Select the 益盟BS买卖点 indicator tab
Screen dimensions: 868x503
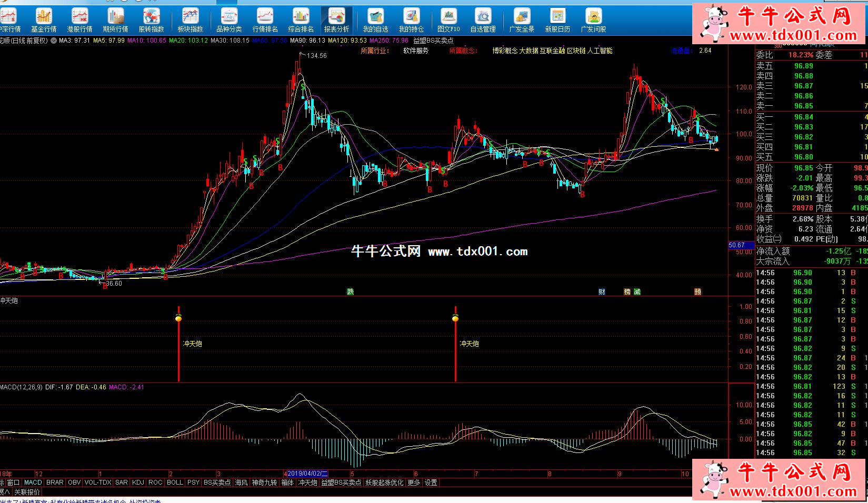click(341, 482)
